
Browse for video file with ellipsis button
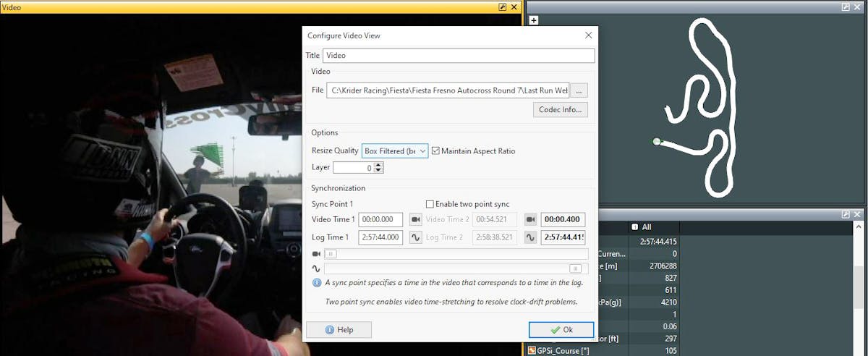(x=579, y=90)
